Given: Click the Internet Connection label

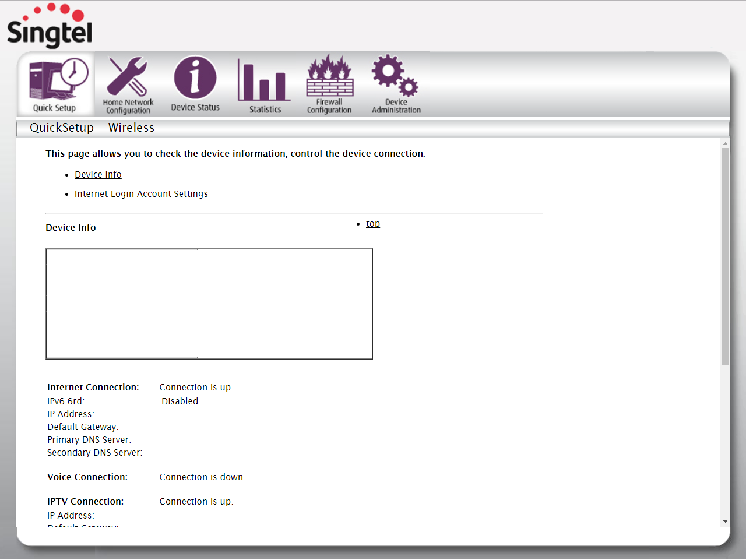Looking at the screenshot, I should (x=93, y=388).
